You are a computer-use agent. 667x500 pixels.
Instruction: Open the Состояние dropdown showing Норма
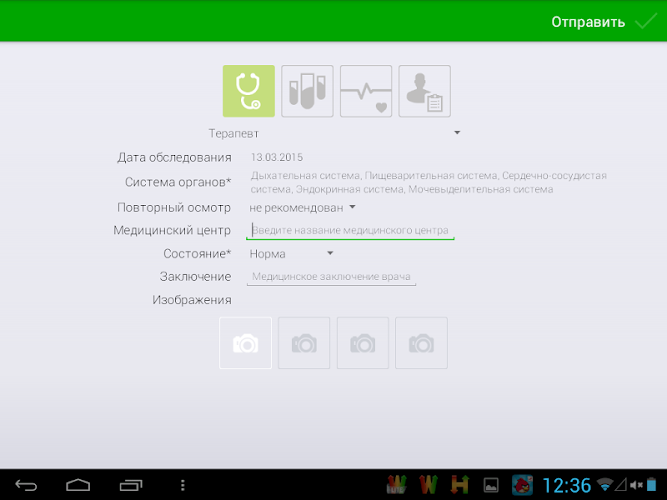tap(291, 254)
